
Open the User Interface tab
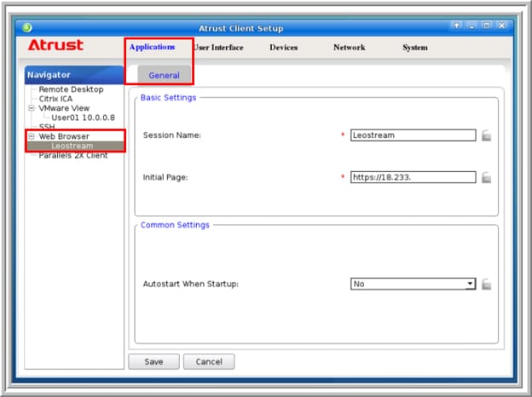[x=219, y=48]
